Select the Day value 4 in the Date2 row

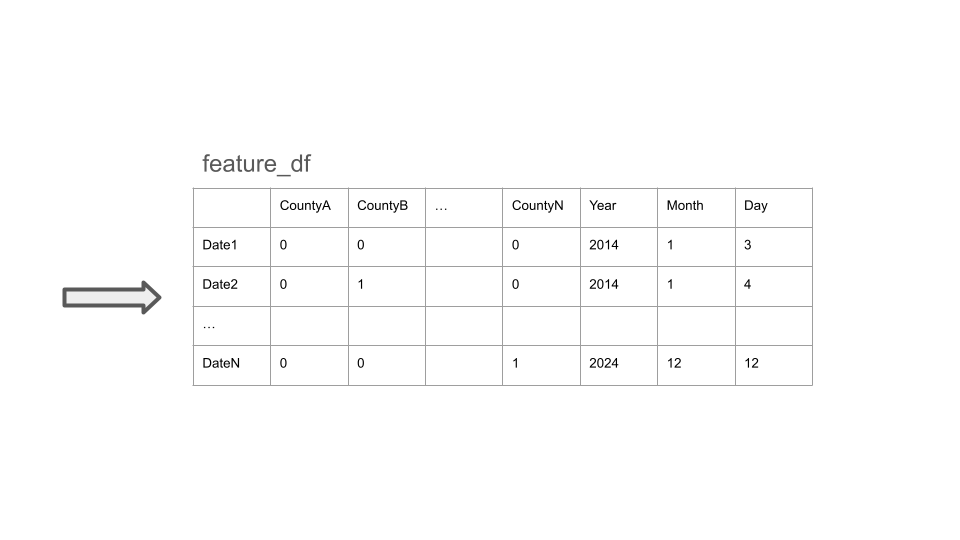click(748, 285)
